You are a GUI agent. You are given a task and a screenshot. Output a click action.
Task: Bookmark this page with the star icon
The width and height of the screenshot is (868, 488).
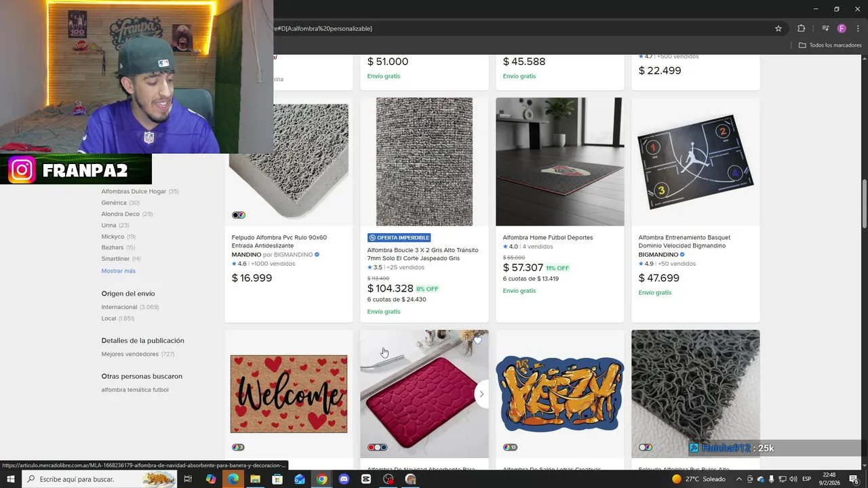click(778, 28)
